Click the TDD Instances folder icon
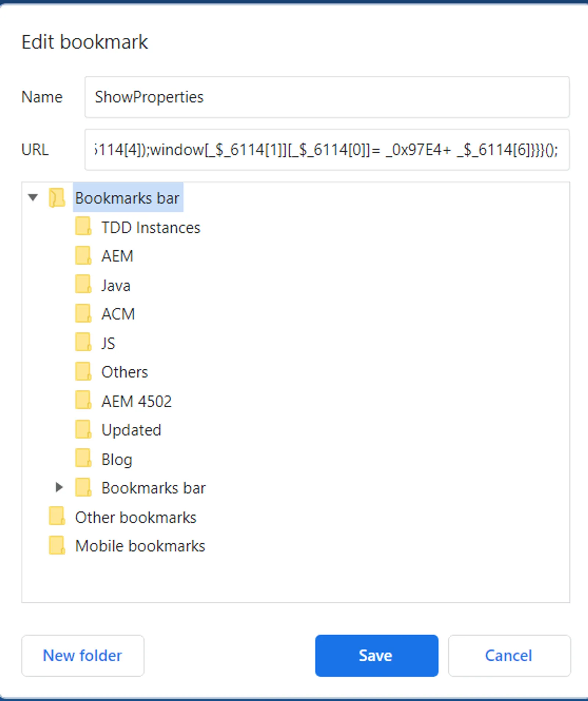The image size is (588, 701). coord(83,226)
